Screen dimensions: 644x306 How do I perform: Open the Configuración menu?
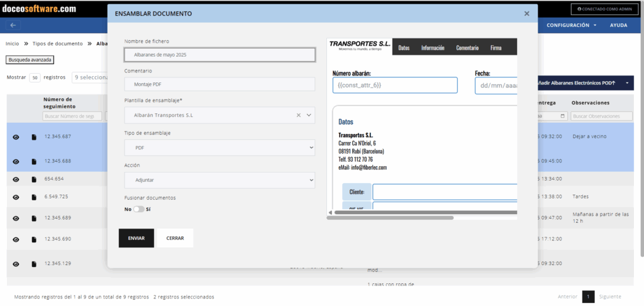[x=571, y=25]
